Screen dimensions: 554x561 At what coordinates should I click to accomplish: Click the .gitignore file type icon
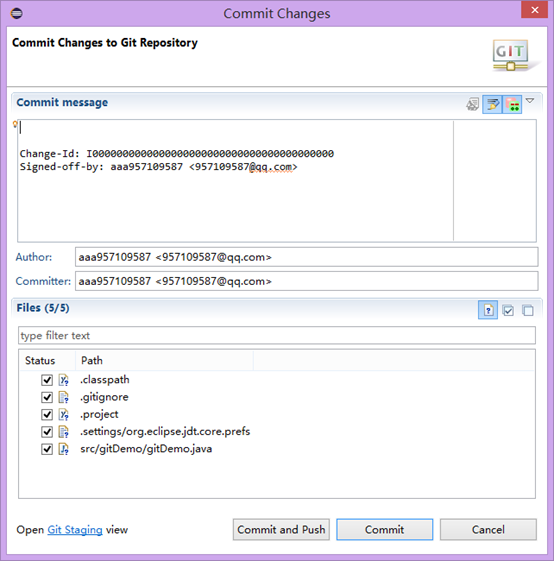coord(64,397)
